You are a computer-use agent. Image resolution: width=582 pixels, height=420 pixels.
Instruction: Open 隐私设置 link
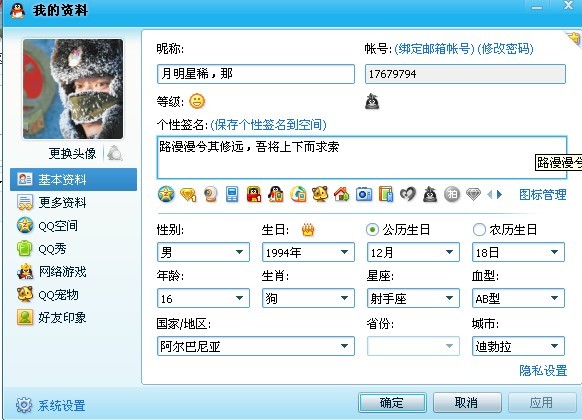pyautogui.click(x=543, y=370)
